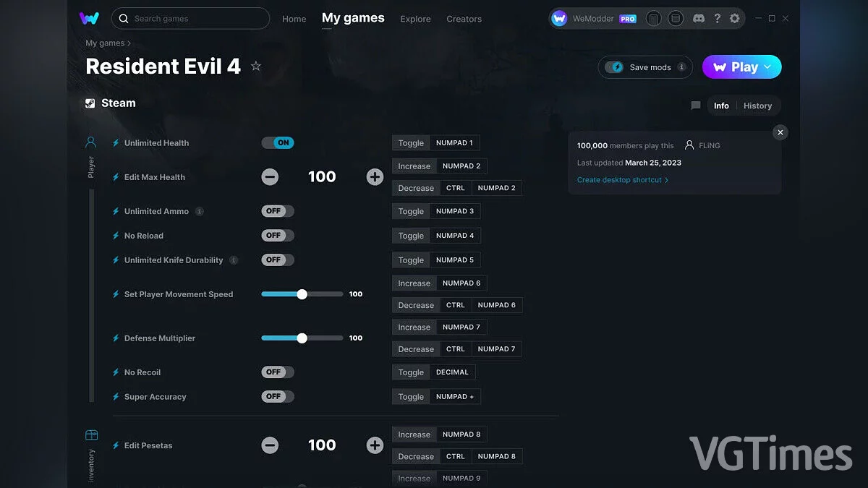Screen dimensions: 868x488
Task: Switch to the History tab
Action: (x=757, y=106)
